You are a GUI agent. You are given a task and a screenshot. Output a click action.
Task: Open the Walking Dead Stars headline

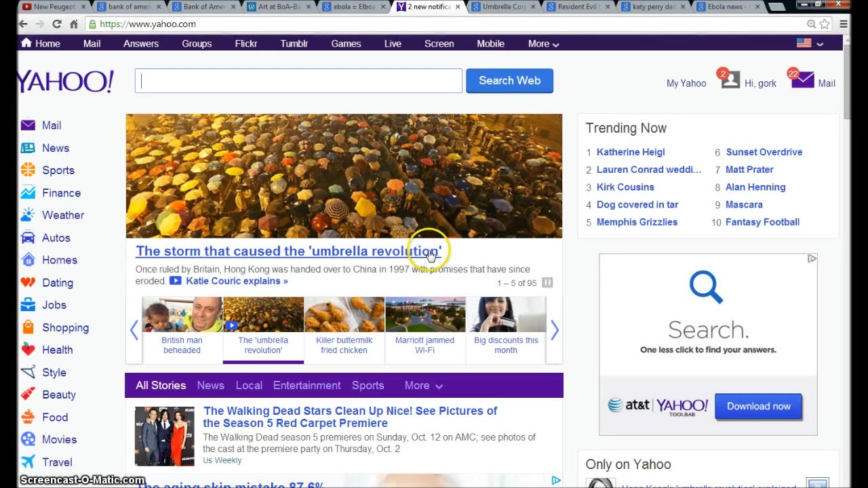tap(350, 417)
